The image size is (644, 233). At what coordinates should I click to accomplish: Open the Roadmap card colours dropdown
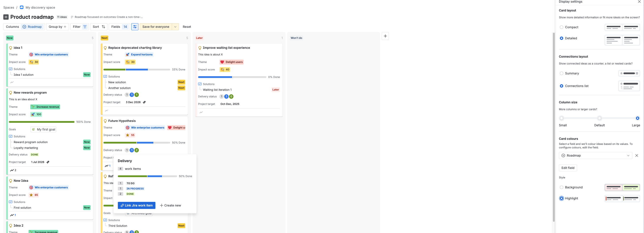[x=596, y=155]
